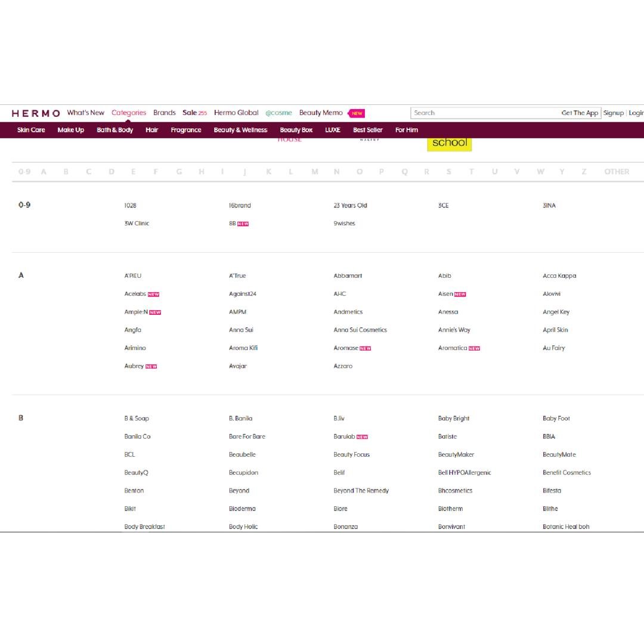Open the LUXE category
The image size is (644, 644).
tap(333, 130)
